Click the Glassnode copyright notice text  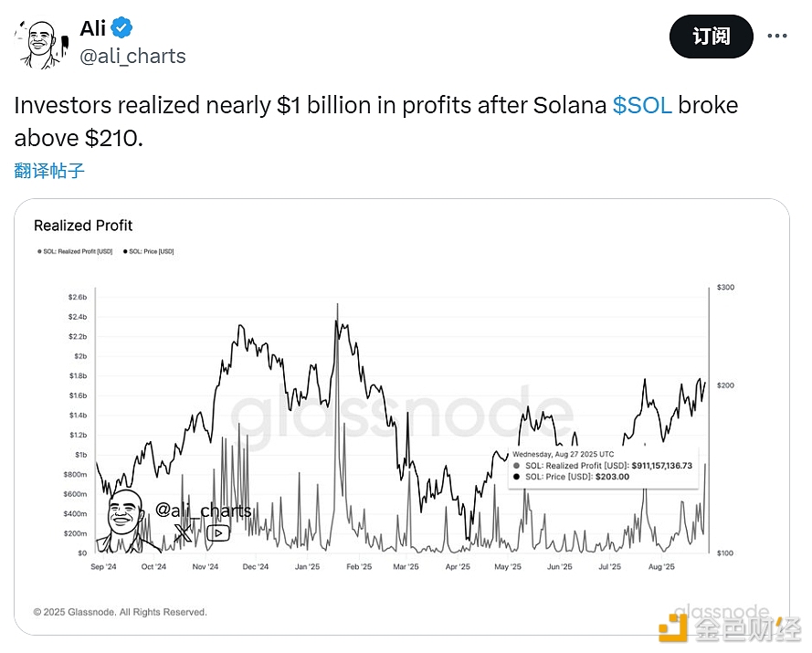coord(120,612)
